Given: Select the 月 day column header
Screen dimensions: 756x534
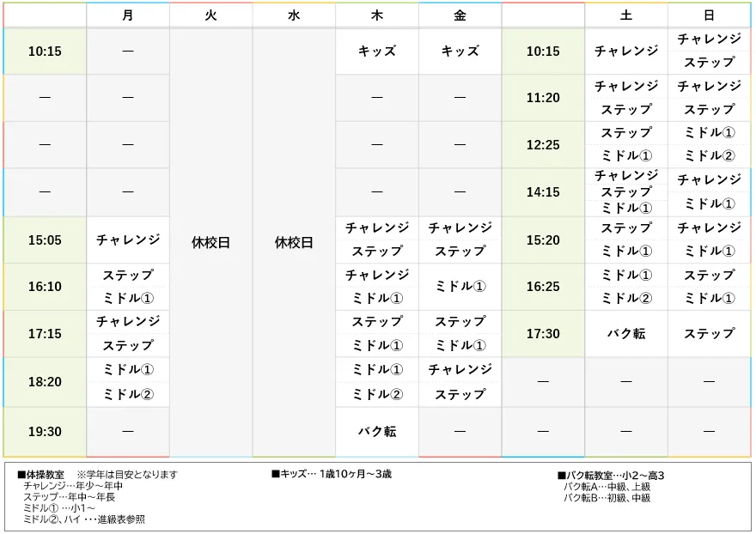Looking at the screenshot, I should tap(127, 14).
